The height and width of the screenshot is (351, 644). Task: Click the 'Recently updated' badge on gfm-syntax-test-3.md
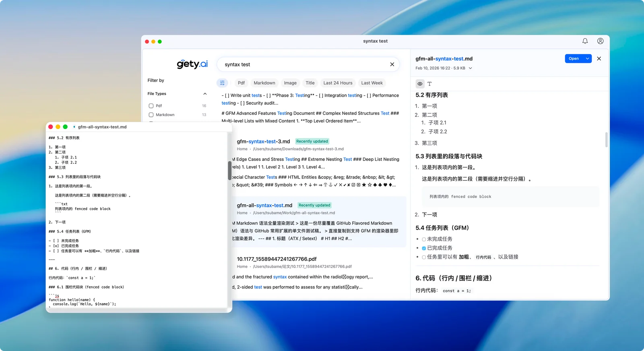312,141
